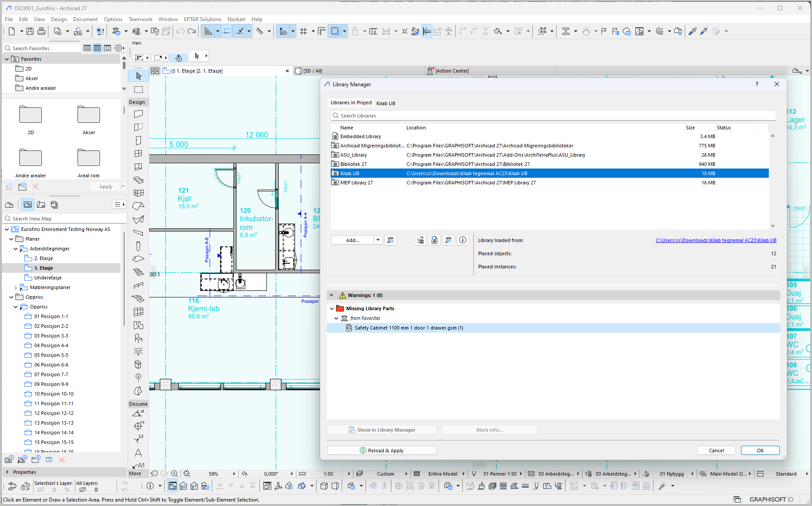812x506 pixels.
Task: Toggle the grid display toolbar button
Action: [x=303, y=31]
